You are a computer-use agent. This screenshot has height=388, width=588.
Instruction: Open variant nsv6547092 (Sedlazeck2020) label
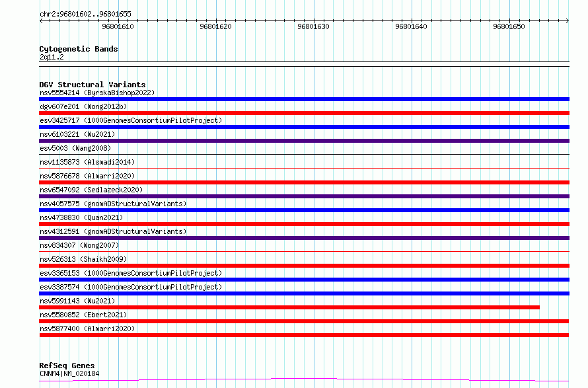click(x=91, y=190)
